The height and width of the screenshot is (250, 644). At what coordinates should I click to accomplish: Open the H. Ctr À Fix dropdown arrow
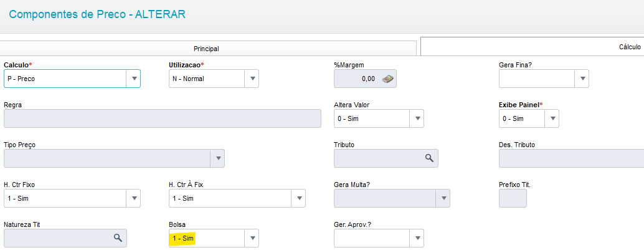(x=298, y=198)
